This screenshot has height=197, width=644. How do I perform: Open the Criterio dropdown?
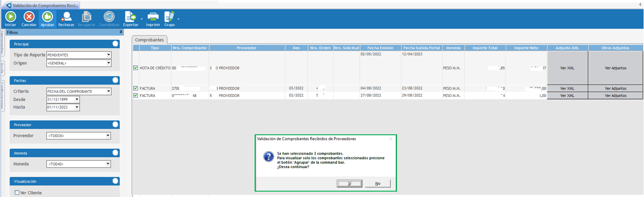pyautogui.click(x=108, y=91)
